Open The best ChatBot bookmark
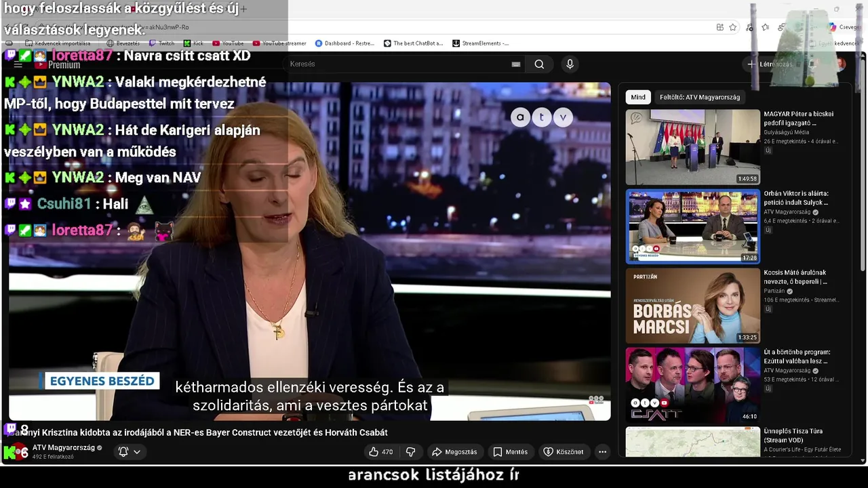This screenshot has height=488, width=868. 413,43
